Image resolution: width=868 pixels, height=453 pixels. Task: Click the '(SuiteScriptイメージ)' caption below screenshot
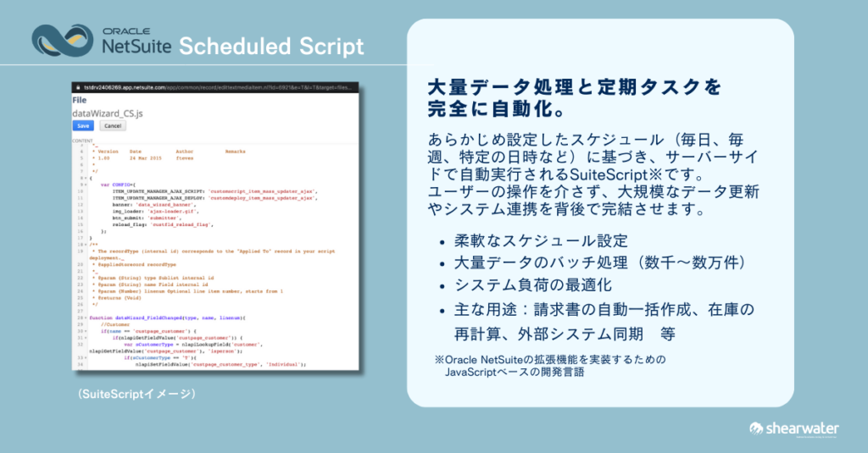[136, 394]
